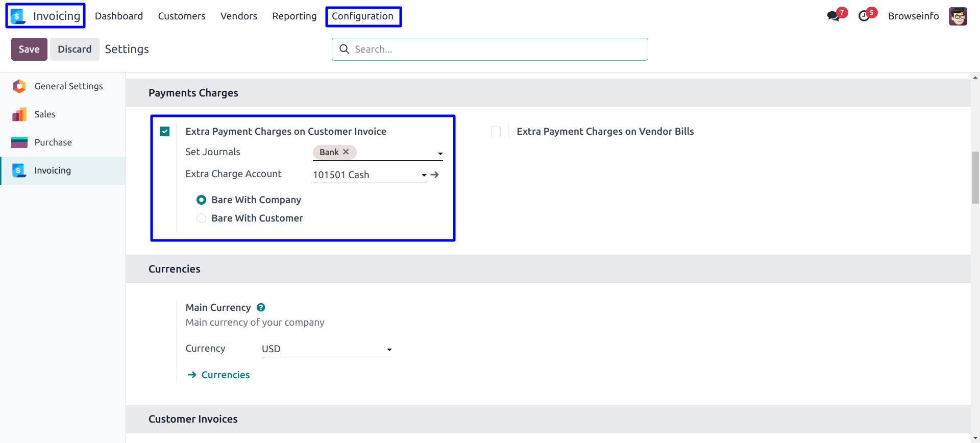Expand the Set Journals dropdown
The image size is (980, 443).
coord(440,153)
